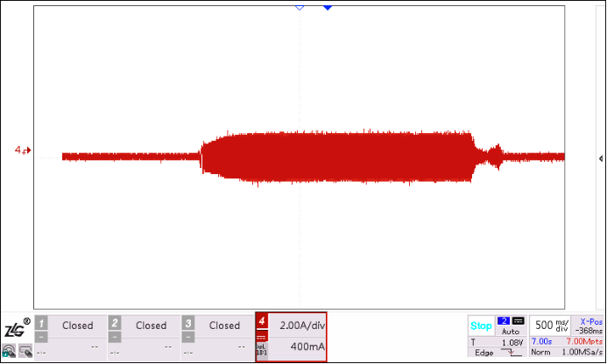Click the Auto trigger mode label
Screen dimensions: 607x364
tap(511, 332)
